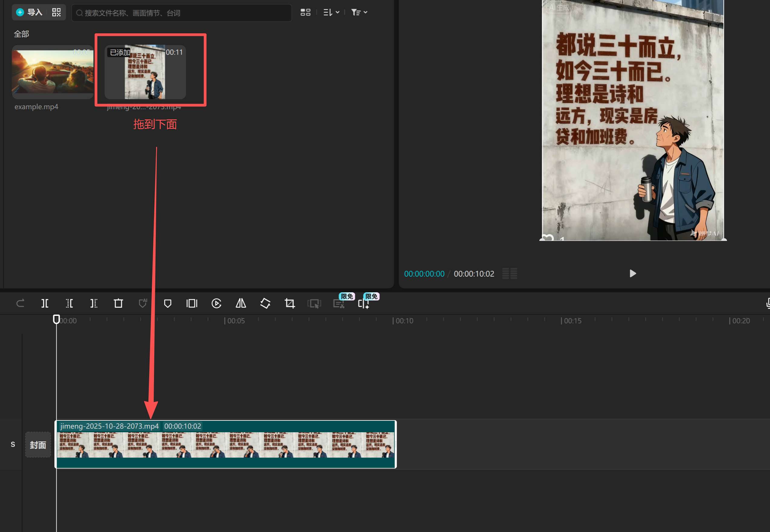Click the delete-left trim tool
Image resolution: width=770 pixels, height=532 pixels.
(x=69, y=303)
